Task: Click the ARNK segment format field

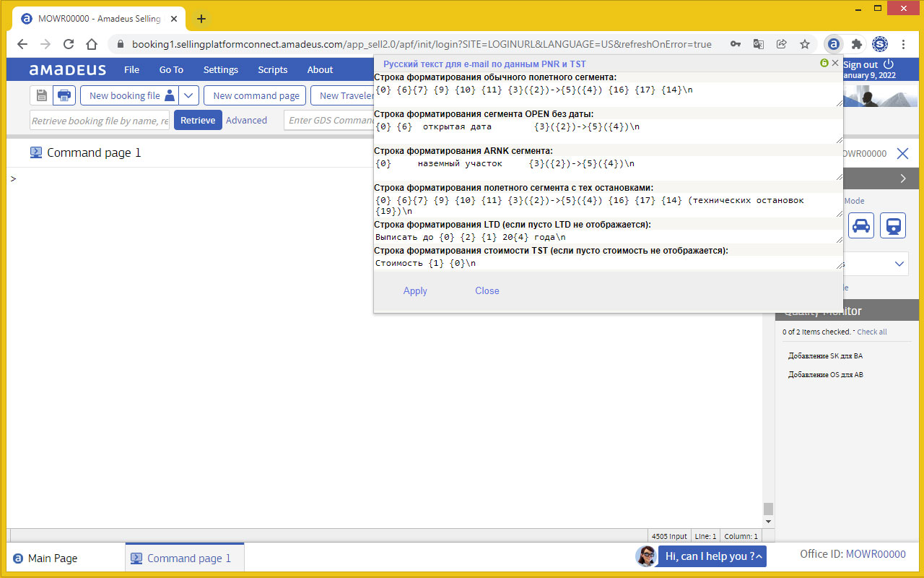Action: pyautogui.click(x=609, y=168)
